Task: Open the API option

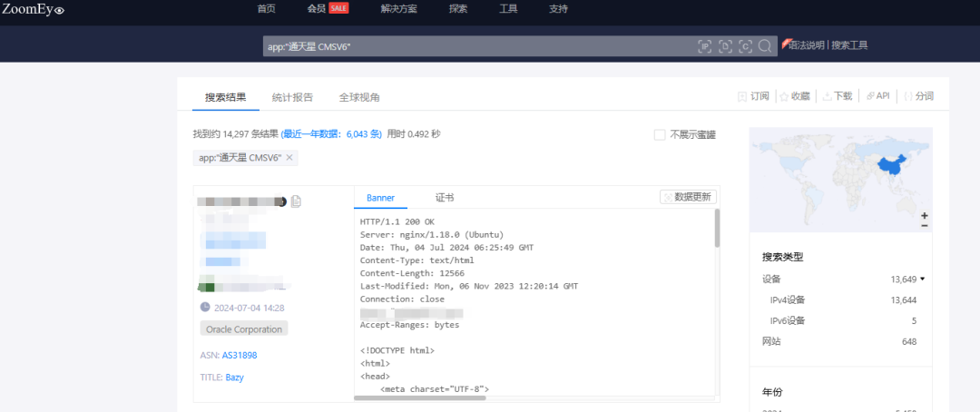Action: 877,96
